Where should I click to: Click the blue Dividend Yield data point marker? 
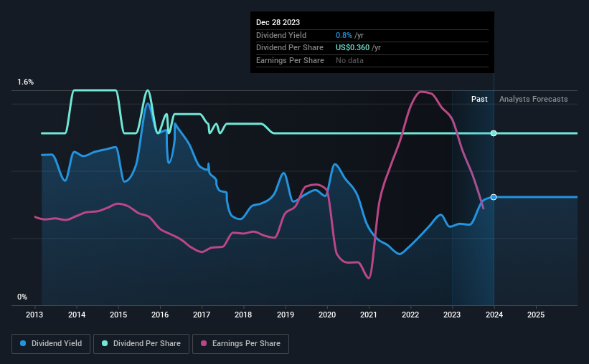tap(494, 197)
